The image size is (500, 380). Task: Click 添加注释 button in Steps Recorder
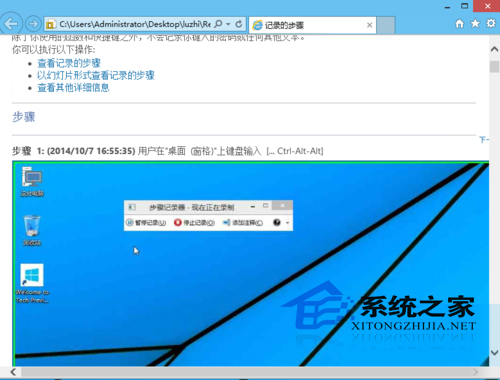click(243, 222)
